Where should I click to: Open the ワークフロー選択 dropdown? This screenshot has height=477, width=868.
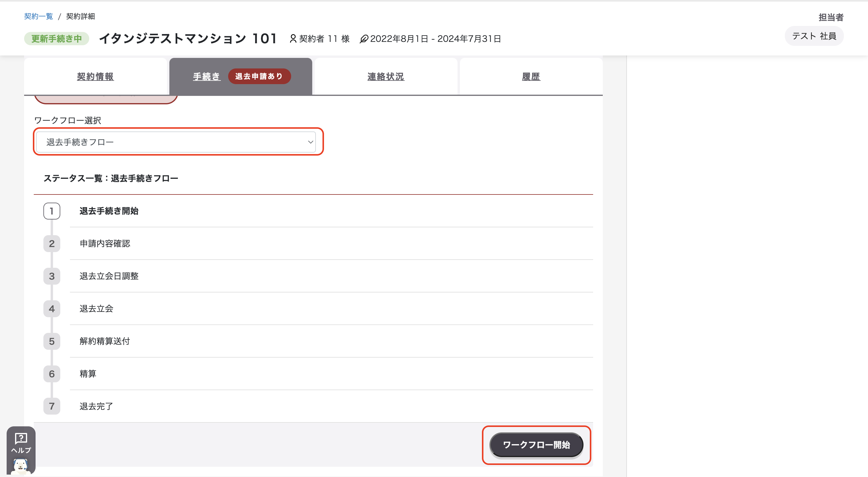[176, 142]
